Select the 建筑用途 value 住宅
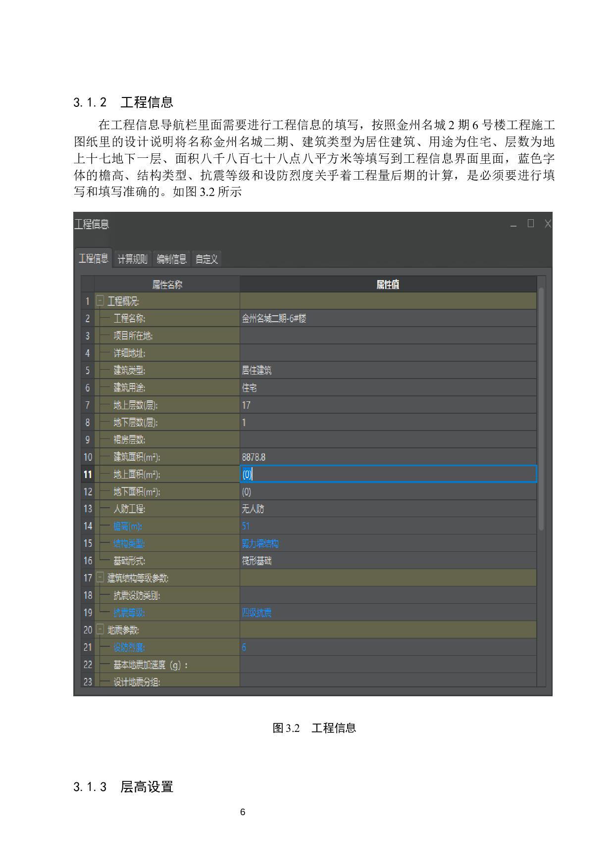Viewport: 614px width, 868px height. (388, 387)
